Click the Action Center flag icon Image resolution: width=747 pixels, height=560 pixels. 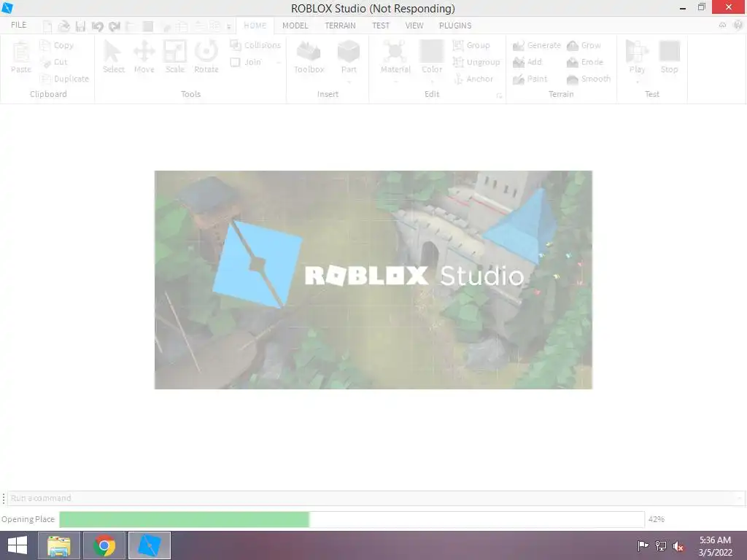[643, 546]
